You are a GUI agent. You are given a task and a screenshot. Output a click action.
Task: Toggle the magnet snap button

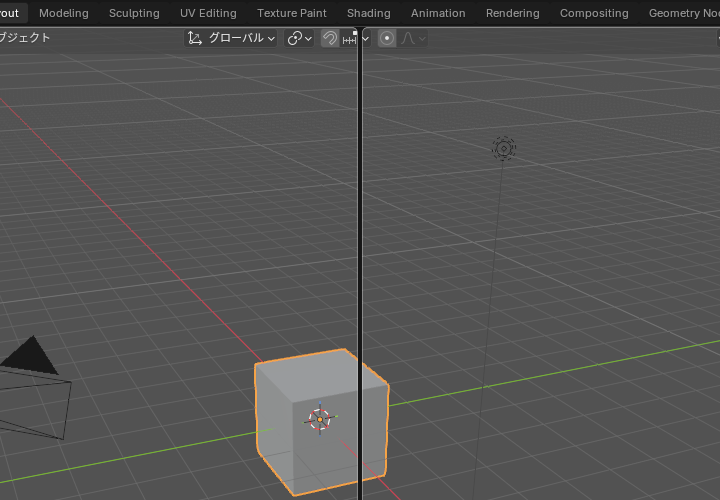329,38
